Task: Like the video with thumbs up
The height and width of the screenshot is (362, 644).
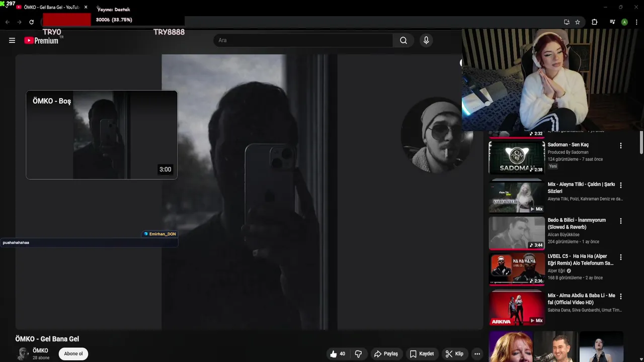Action: click(338, 354)
